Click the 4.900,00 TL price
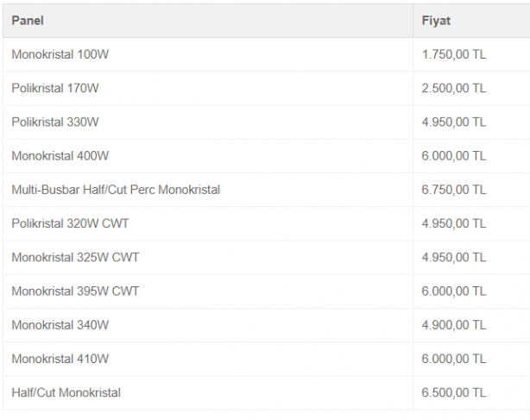The image size is (530, 420). pos(454,325)
